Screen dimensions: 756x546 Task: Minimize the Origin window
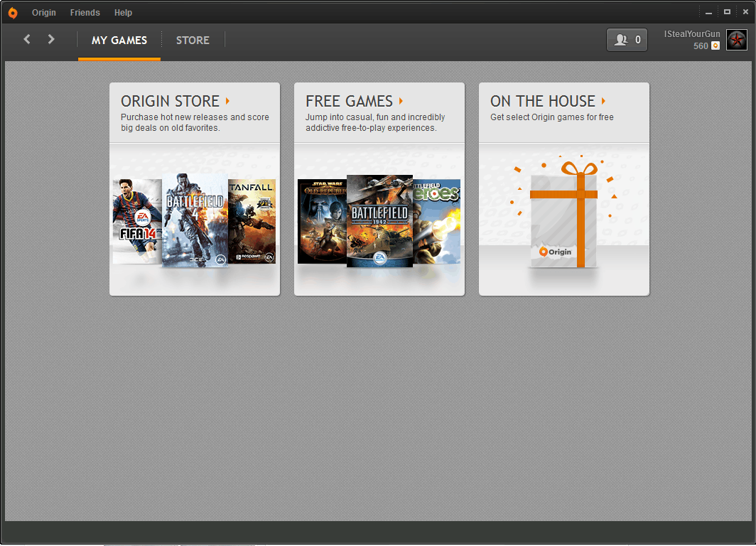coord(708,13)
